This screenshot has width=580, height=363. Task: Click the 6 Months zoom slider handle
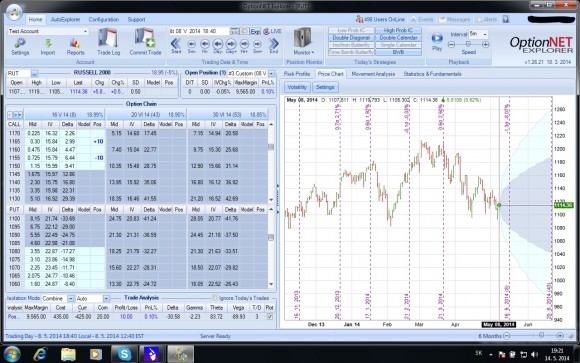tap(541, 336)
